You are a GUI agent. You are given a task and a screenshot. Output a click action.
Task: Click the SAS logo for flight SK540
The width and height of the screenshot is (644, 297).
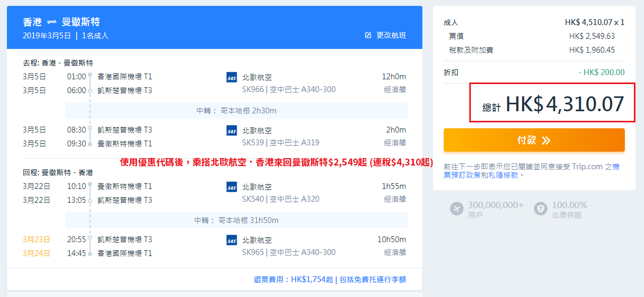(232, 187)
